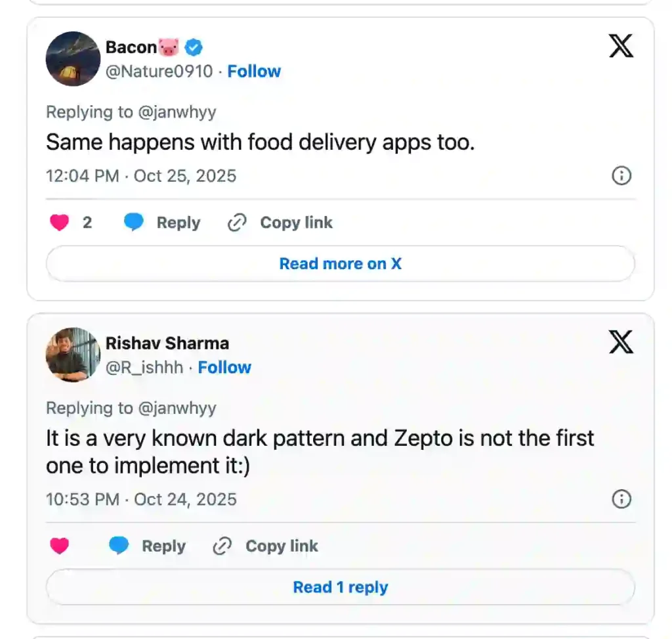Open Bacon's profile picture
This screenshot has width=672, height=639.
73,59
